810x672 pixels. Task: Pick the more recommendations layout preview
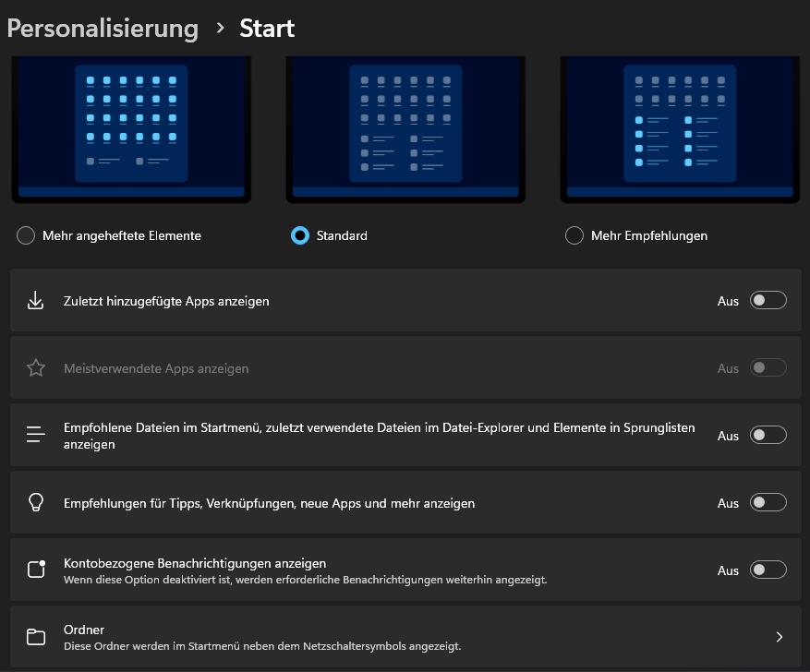click(680, 129)
